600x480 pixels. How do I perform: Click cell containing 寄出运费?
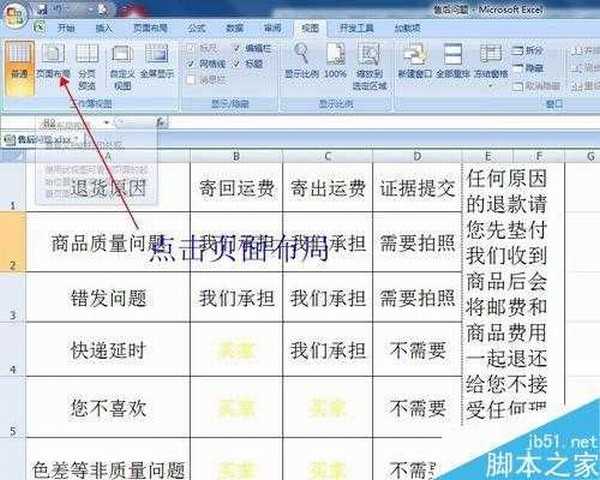[328, 187]
